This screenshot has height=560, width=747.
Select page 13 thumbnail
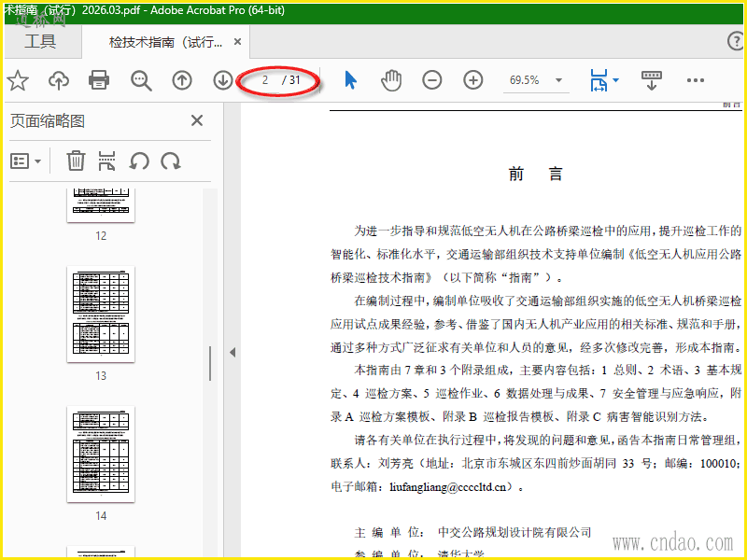coord(101,315)
